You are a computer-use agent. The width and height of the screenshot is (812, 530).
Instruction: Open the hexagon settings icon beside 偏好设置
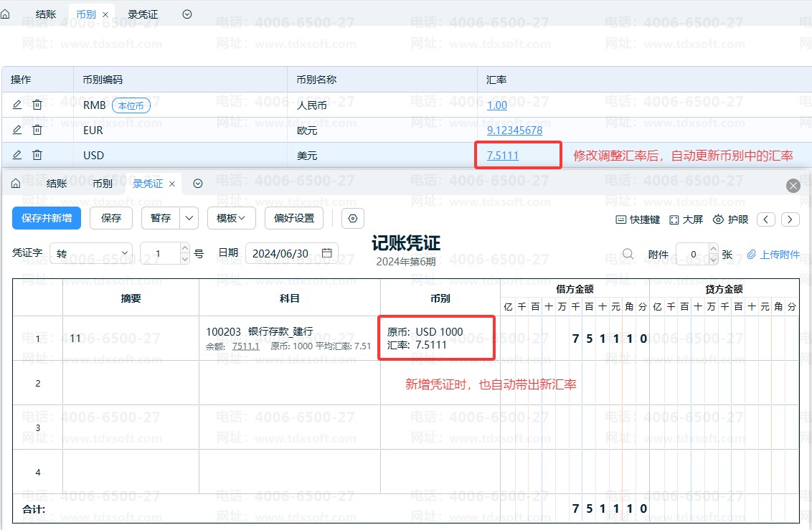point(353,218)
